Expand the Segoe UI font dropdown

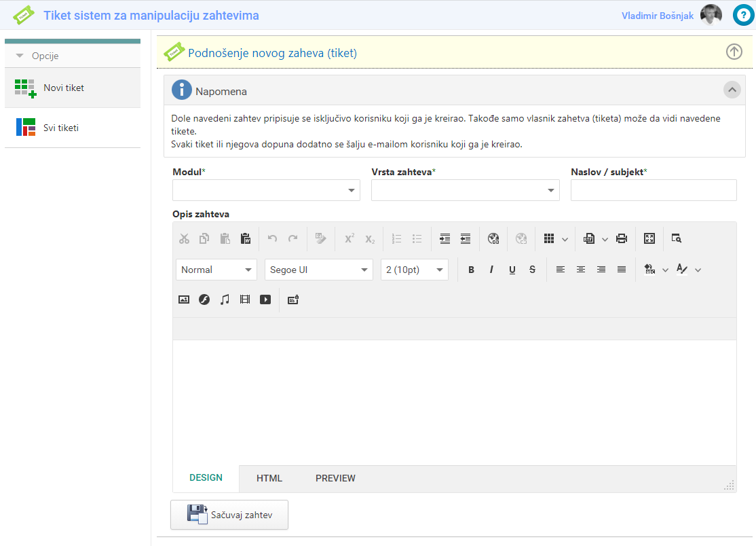tap(318, 270)
